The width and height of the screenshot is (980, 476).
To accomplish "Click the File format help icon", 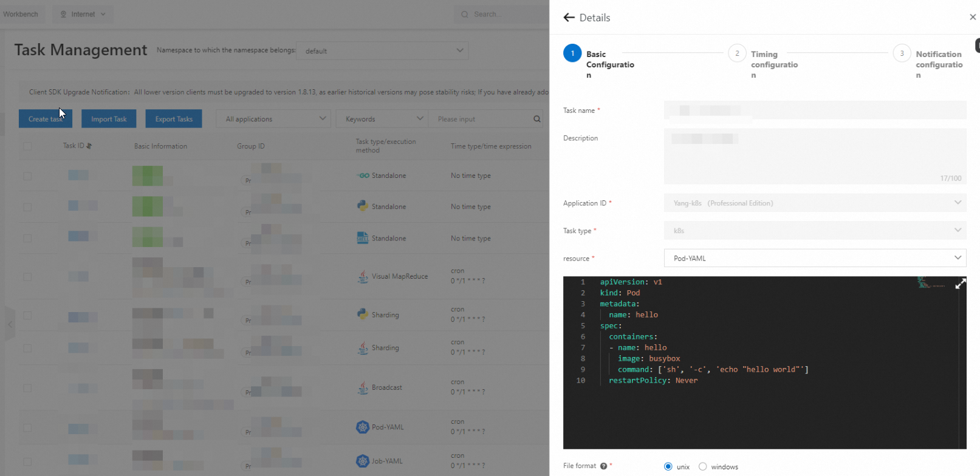I will click(x=603, y=466).
